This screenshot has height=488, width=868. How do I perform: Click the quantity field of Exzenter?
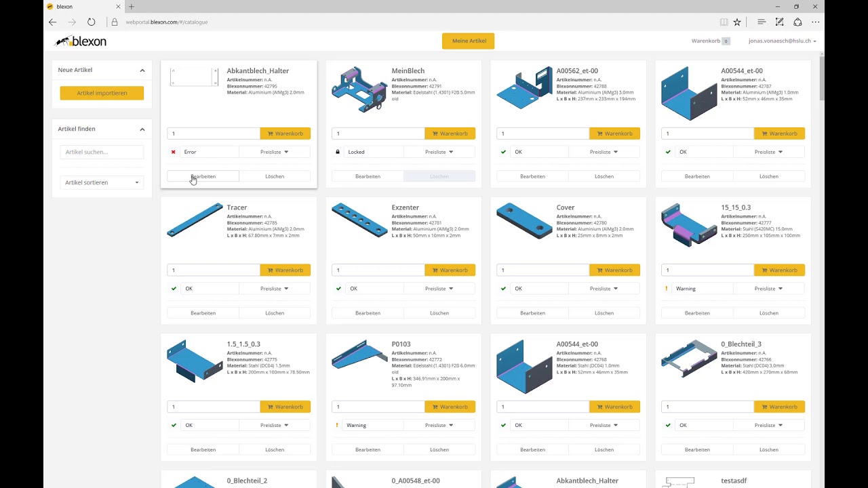378,270
